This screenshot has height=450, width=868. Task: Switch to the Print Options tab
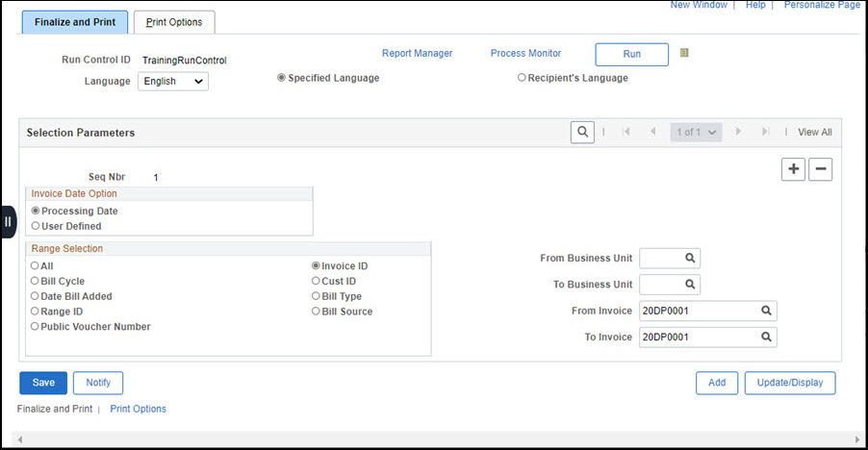coord(174,22)
